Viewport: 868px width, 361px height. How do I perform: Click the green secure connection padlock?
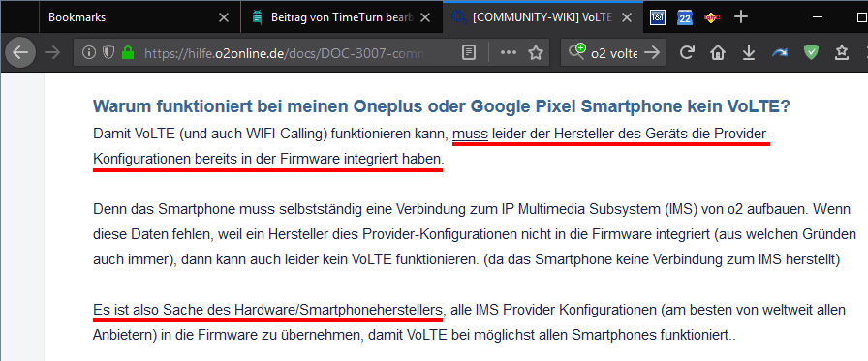click(x=128, y=52)
